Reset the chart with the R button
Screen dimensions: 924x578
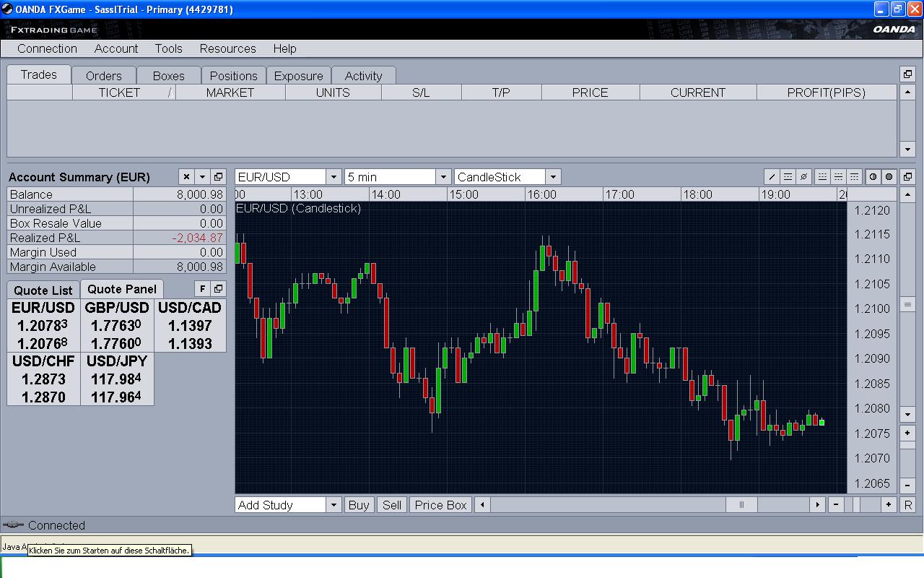coord(908,505)
